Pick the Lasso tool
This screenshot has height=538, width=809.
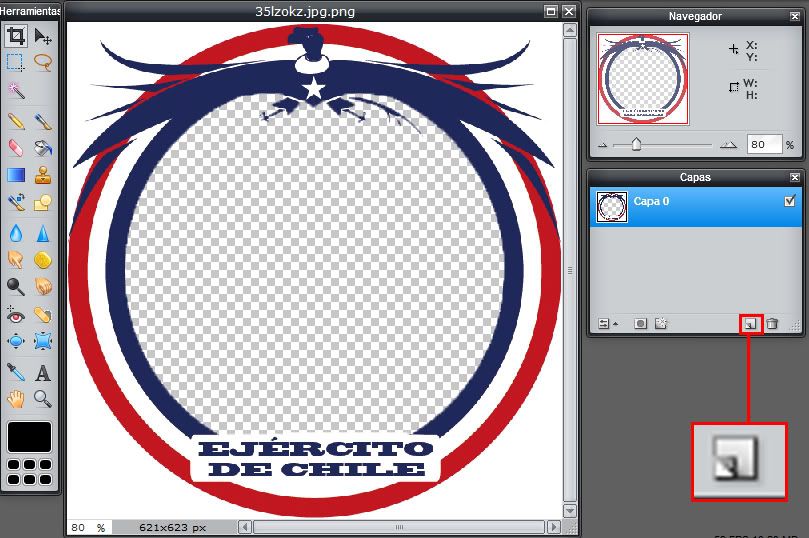tap(43, 62)
